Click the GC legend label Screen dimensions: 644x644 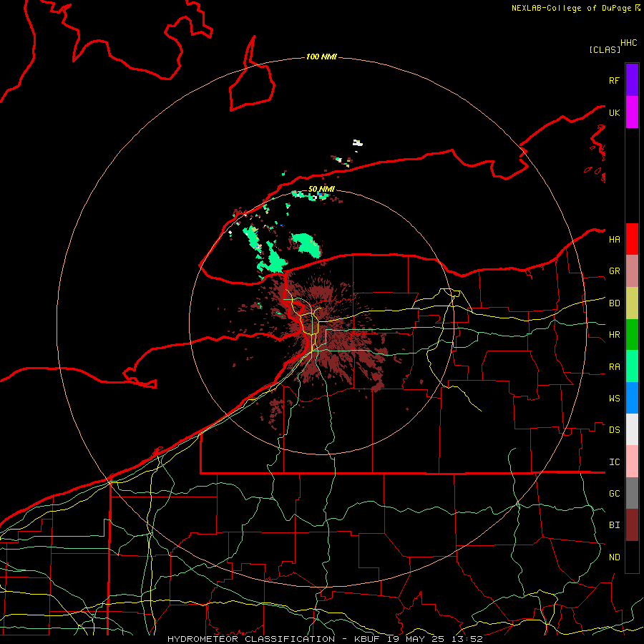click(x=614, y=493)
